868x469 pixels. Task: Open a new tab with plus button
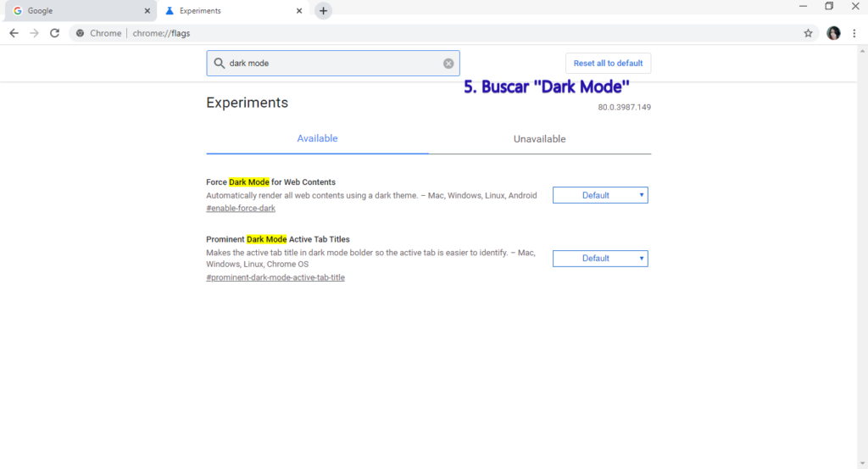(323, 11)
